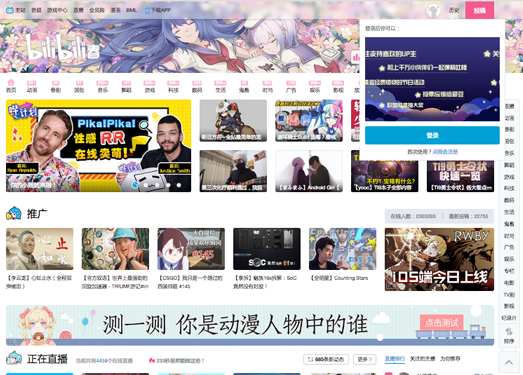Jump to 科技 in the right sidebar

pos(509,189)
